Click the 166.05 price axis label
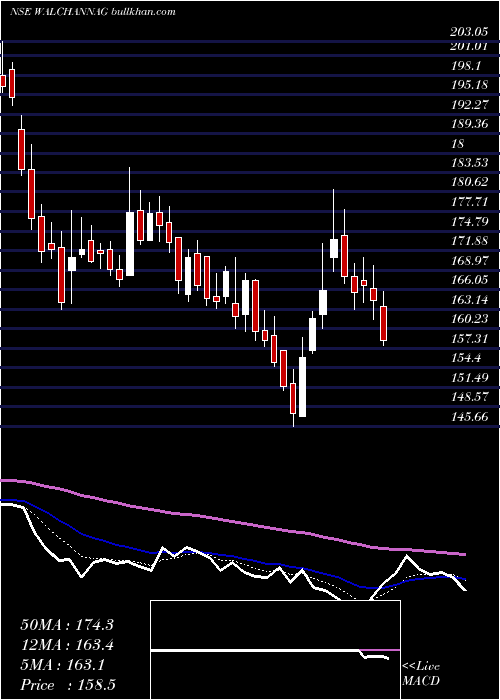The height and width of the screenshot is (700, 500). pyautogui.click(x=469, y=279)
